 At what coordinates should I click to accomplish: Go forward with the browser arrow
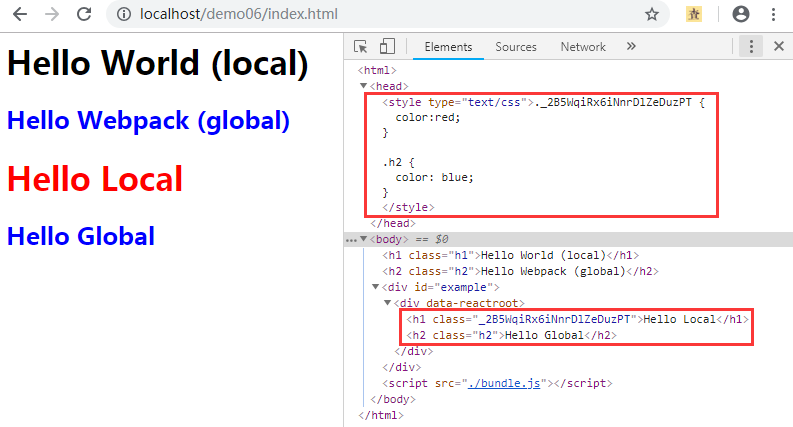point(52,14)
